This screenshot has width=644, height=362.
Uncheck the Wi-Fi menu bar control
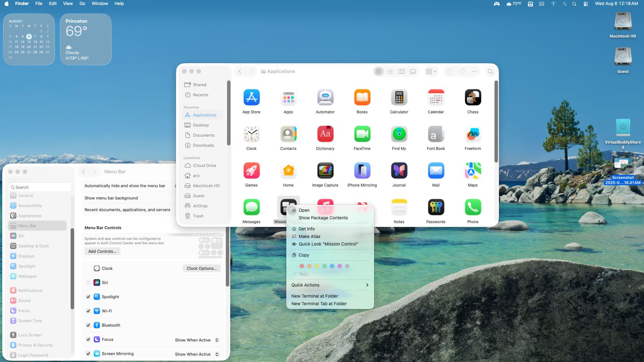(88, 311)
